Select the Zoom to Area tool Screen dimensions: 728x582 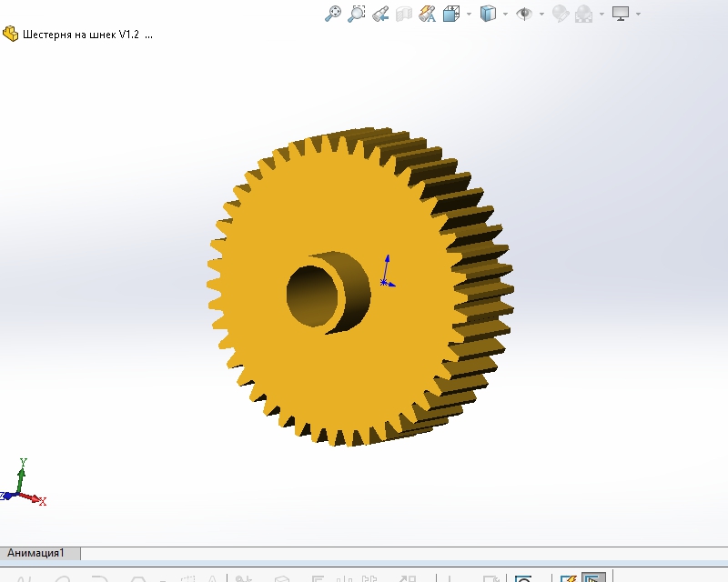357,14
